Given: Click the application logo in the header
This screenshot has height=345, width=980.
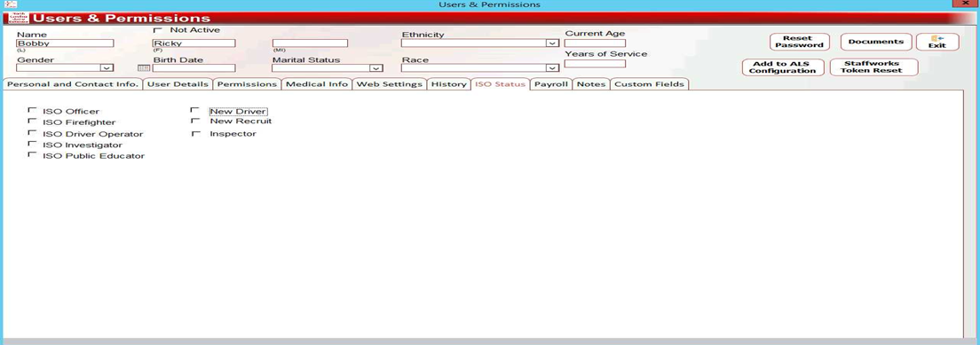Looking at the screenshot, I should pos(20,18).
